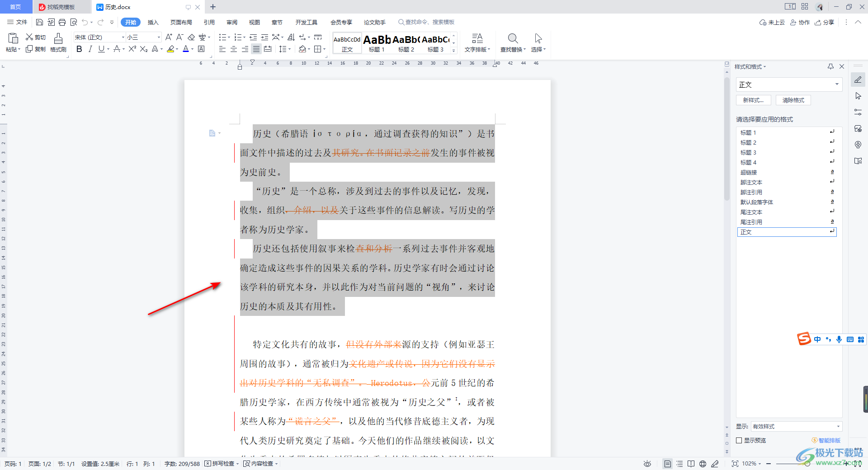This screenshot has height=470, width=868.
Task: Open the 文件 menu
Action: 17,22
